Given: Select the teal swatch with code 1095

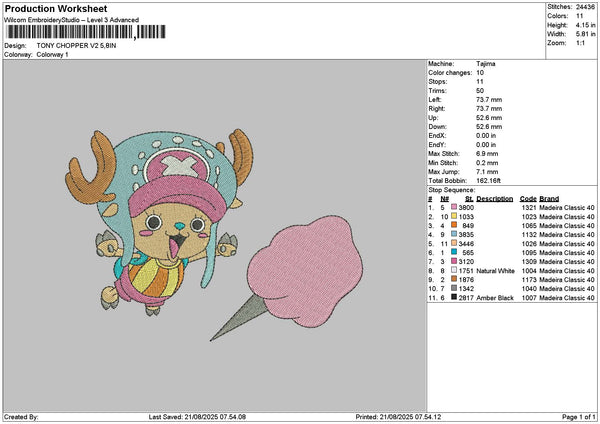Looking at the screenshot, I should (x=453, y=252).
